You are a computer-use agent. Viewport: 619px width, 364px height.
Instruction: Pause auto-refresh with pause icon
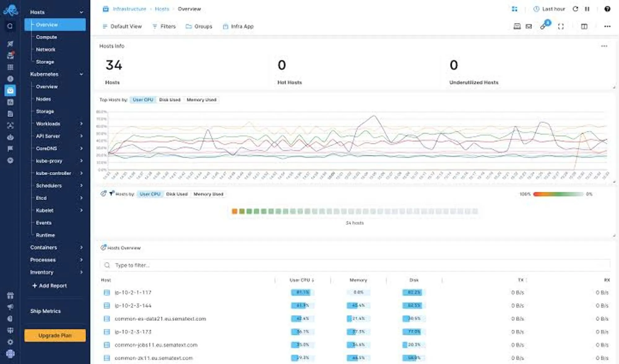coord(587,9)
